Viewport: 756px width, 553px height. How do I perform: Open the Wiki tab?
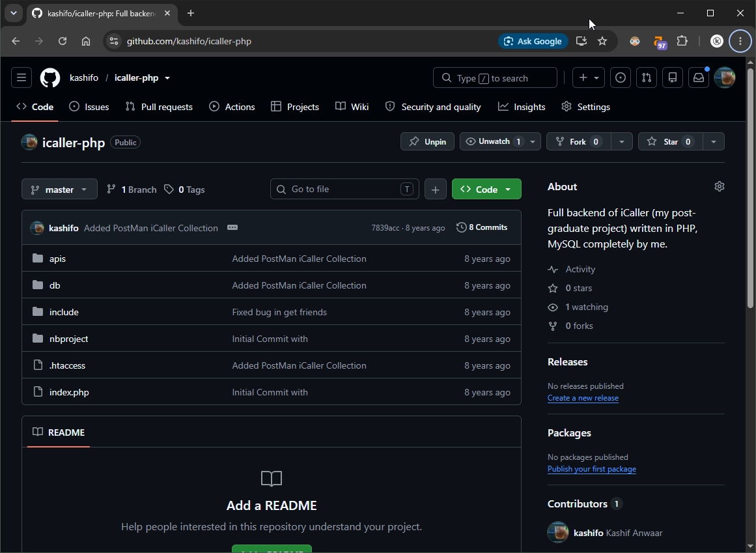point(352,107)
